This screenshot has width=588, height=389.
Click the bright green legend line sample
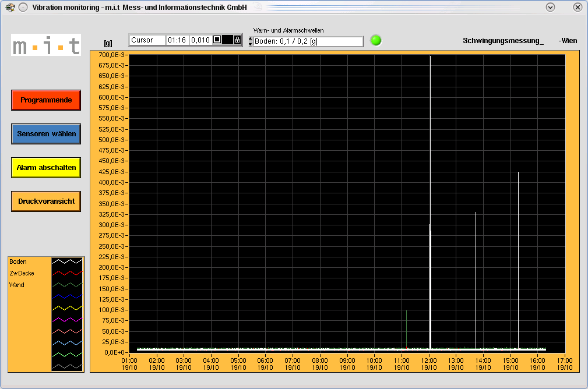(67, 355)
